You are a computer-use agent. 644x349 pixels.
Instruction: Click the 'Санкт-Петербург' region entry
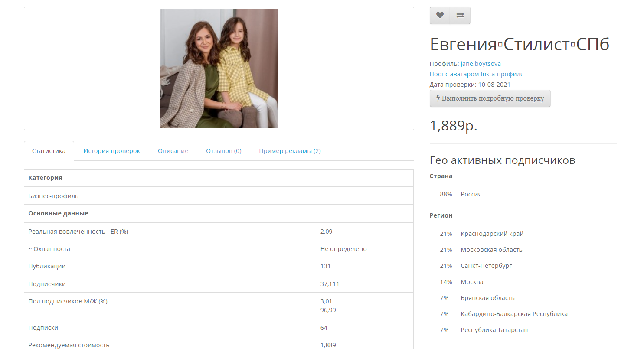(x=487, y=266)
